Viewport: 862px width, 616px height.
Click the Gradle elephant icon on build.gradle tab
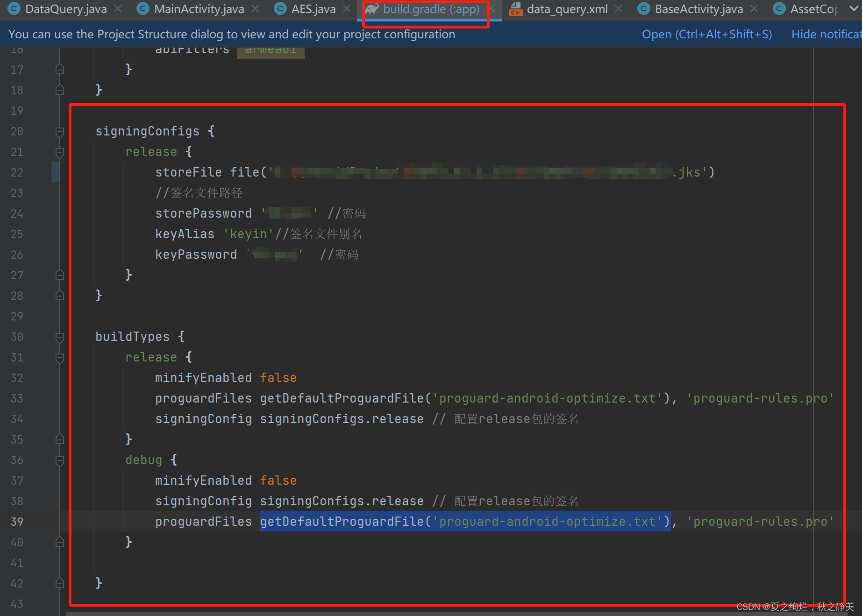pos(371,9)
